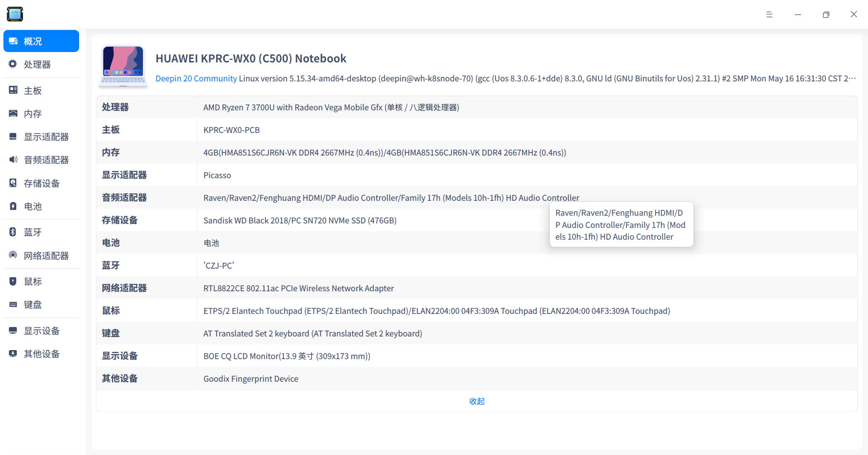Screen dimensions: 868x455
Task: Select 其他设备 in the sidebar
Action: click(x=41, y=354)
